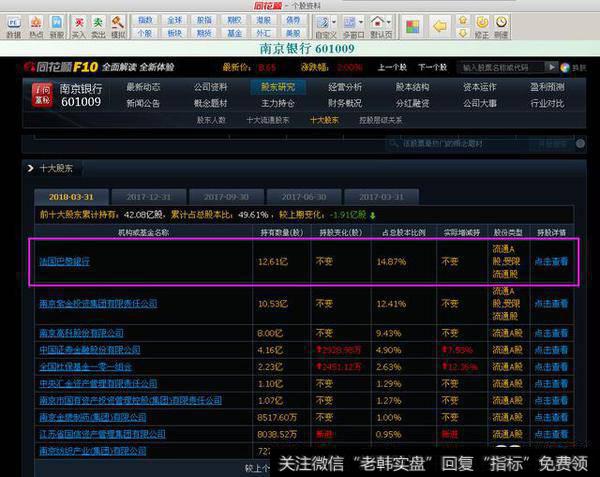600x477 pixels.
Task: Select the 十大流通股东 sub-navigation item
Action: (x=268, y=120)
